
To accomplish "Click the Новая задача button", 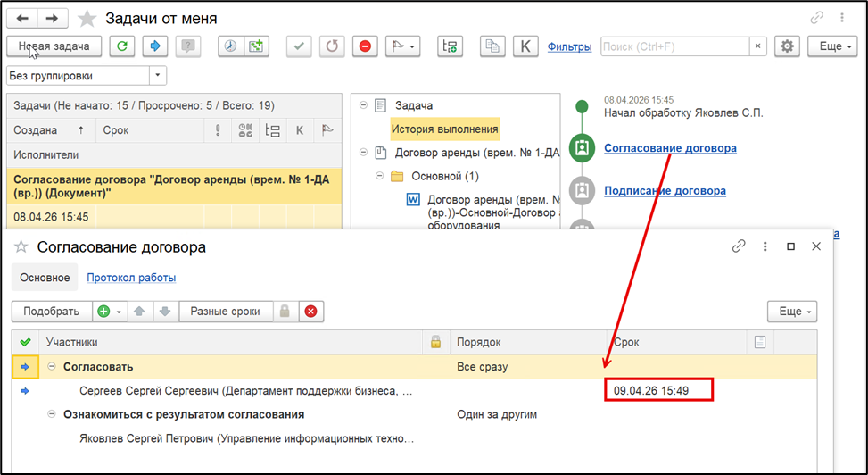I will (x=54, y=46).
